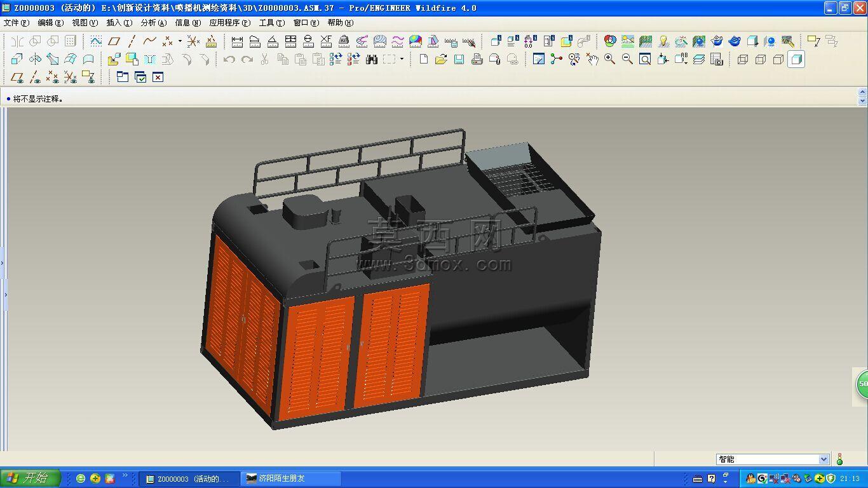
Task: Expand the 智能 selection filter dropdown
Action: pyautogui.click(x=824, y=459)
